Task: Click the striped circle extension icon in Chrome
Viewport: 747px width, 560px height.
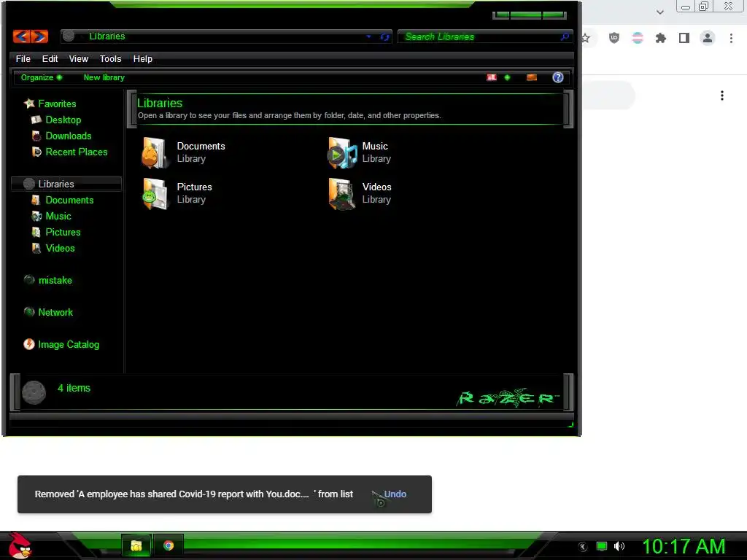Action: [x=638, y=38]
